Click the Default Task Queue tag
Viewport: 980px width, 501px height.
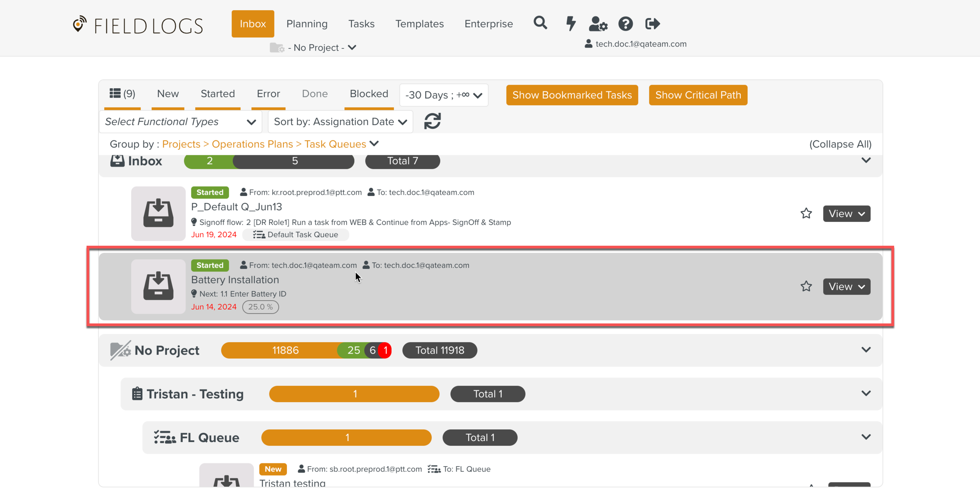[296, 234]
